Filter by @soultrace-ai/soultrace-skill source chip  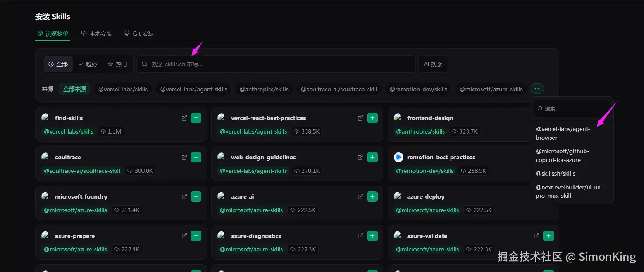pos(339,89)
